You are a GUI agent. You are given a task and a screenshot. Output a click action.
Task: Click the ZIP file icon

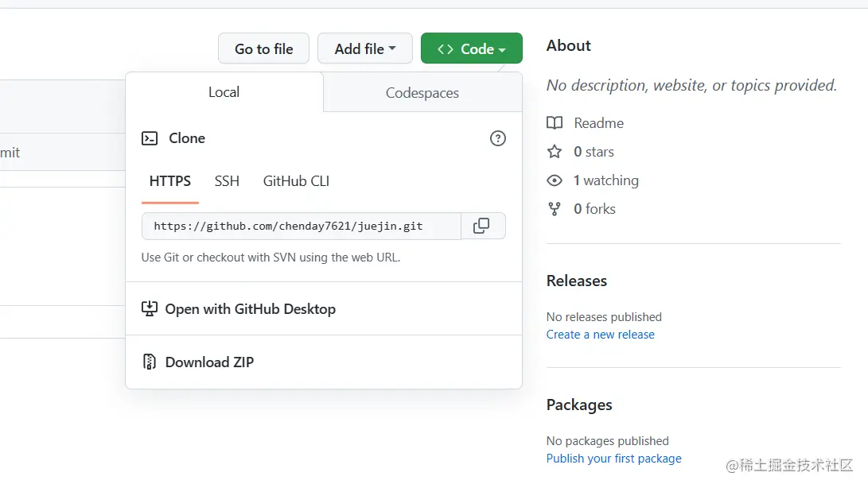pos(150,362)
